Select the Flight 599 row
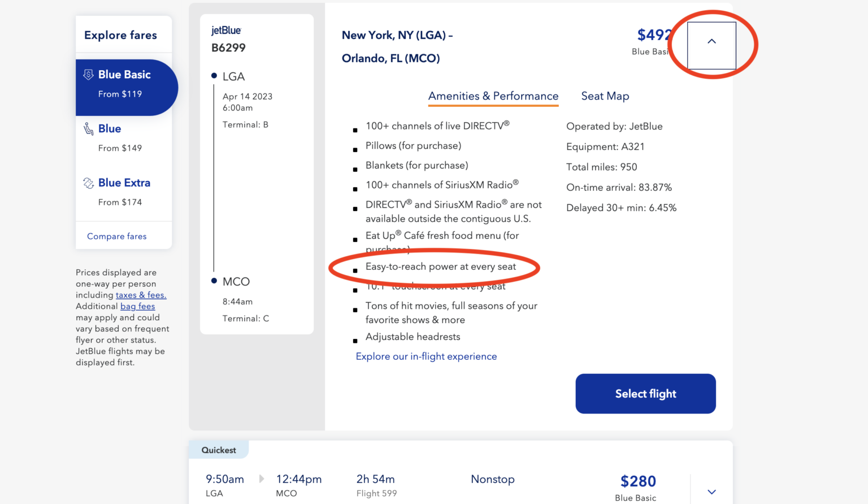 coord(376,493)
